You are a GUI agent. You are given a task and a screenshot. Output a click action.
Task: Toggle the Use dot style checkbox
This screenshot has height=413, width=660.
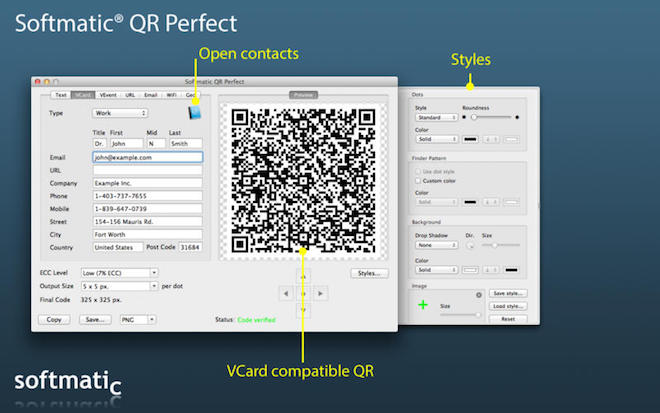[x=418, y=172]
